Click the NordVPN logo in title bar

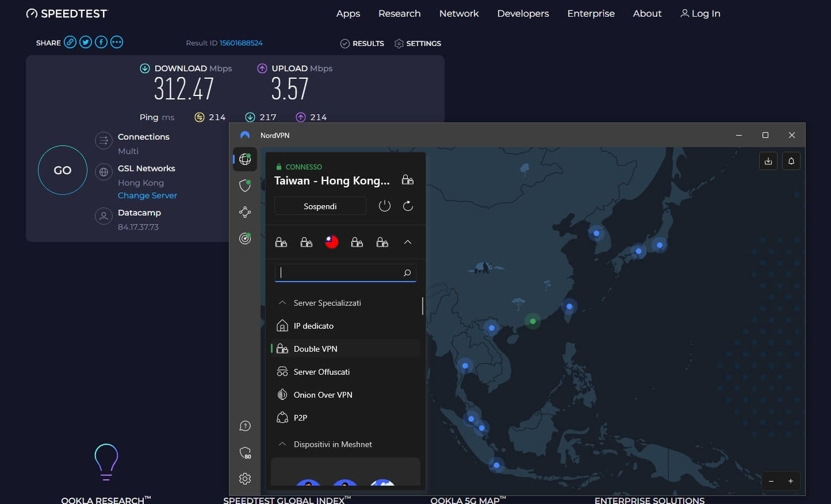click(x=245, y=135)
